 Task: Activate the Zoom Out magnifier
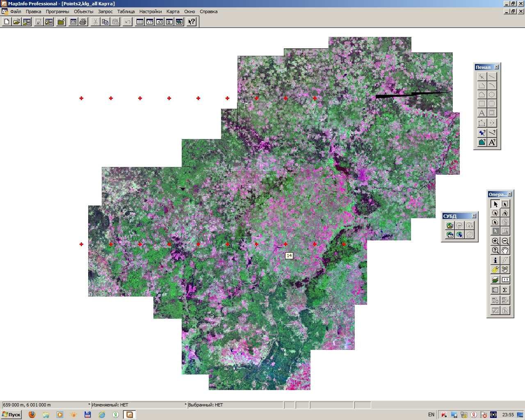(x=505, y=241)
